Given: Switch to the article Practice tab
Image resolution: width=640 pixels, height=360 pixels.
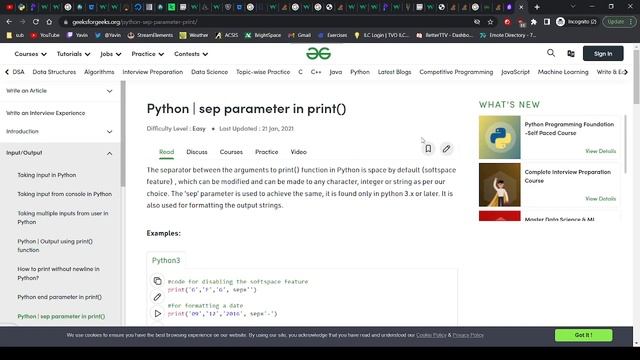Looking at the screenshot, I should pyautogui.click(x=267, y=152).
